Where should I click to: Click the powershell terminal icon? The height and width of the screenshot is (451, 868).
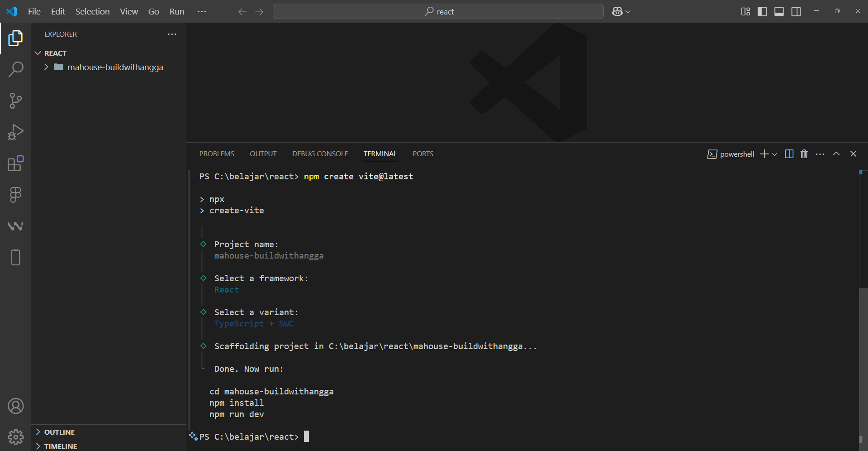(712, 154)
